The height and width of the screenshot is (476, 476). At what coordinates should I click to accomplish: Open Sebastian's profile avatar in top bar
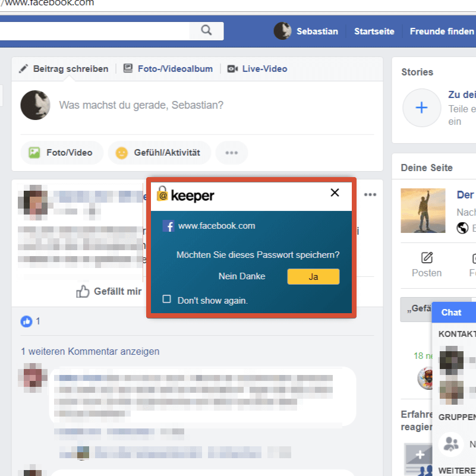pyautogui.click(x=282, y=31)
